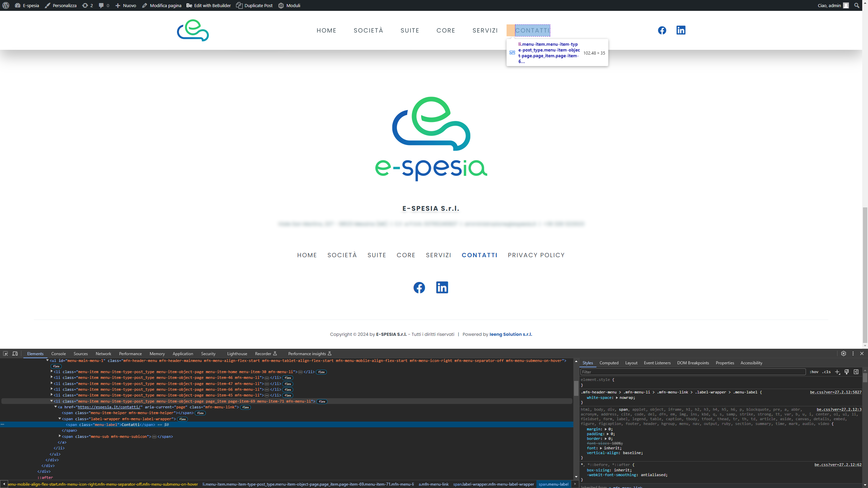868x488 pixels.
Task: Click the WordPress logo in admin bar
Action: pos(6,5)
